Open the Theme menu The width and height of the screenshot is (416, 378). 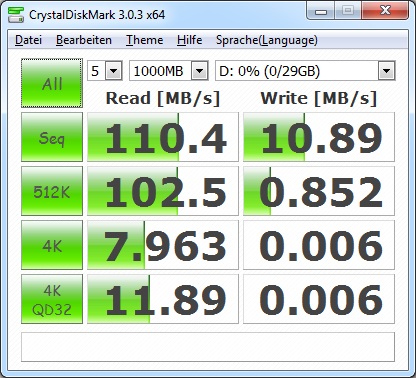pyautogui.click(x=144, y=40)
